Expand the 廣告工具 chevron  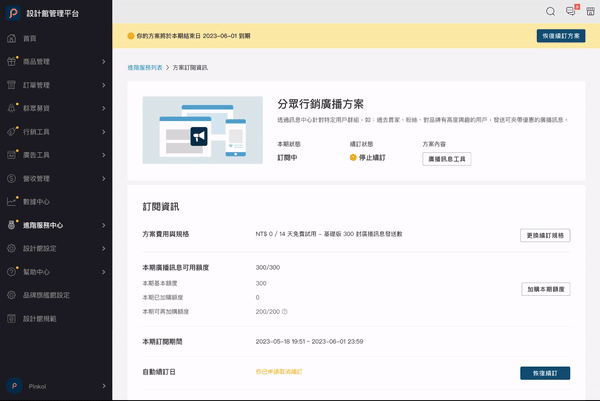click(104, 155)
